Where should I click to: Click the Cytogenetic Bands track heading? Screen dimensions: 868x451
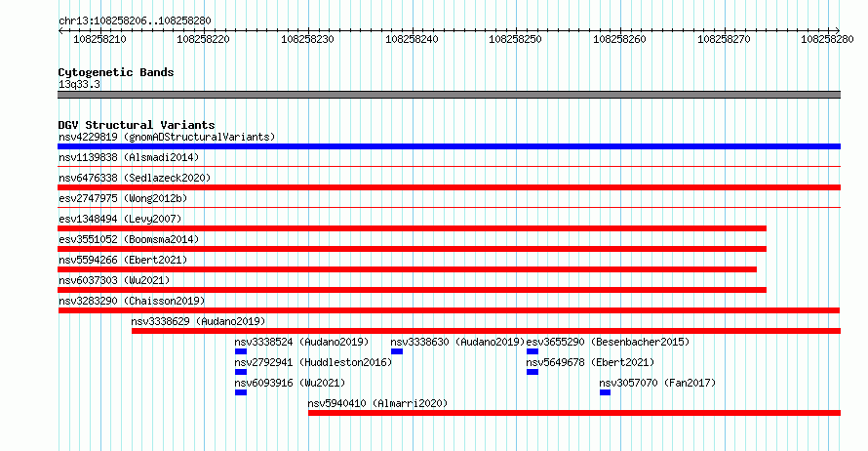pos(116,72)
